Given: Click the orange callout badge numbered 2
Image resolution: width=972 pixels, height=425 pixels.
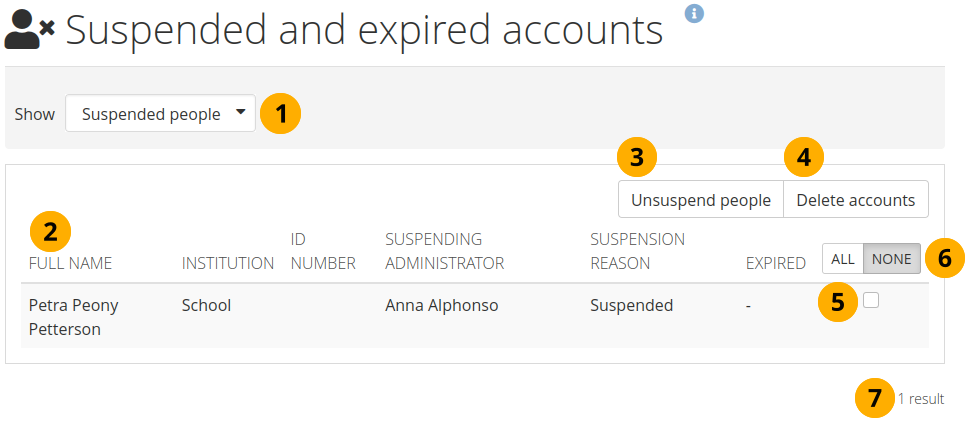Looking at the screenshot, I should (51, 233).
